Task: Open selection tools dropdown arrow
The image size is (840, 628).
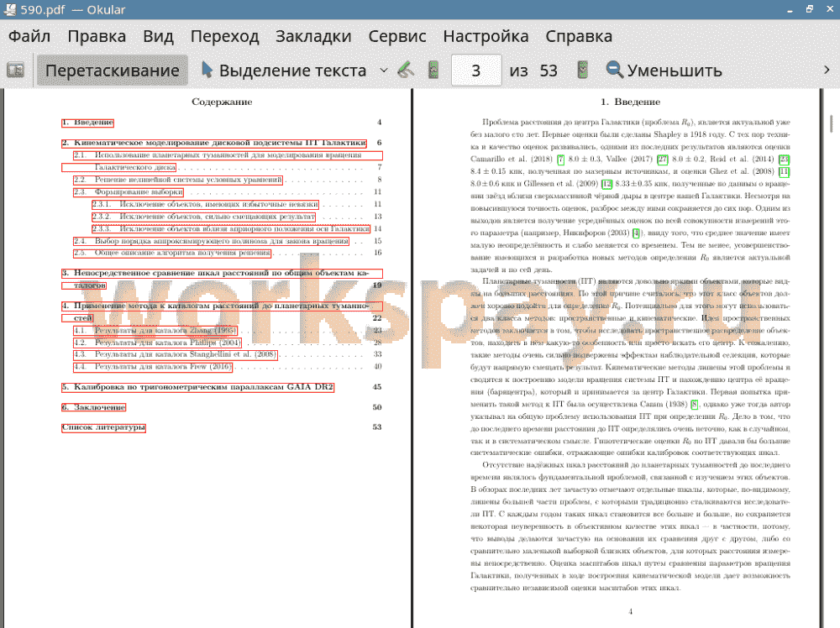Action: (x=384, y=71)
